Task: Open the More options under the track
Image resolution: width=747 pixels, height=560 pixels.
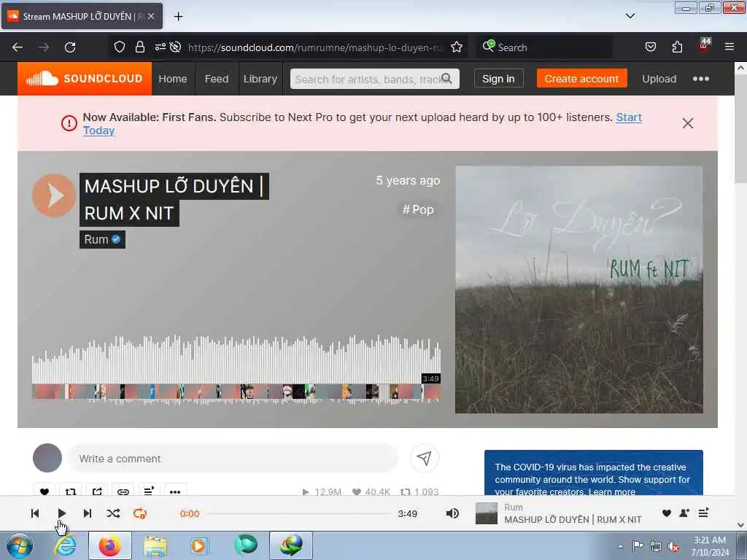Action: point(175,491)
